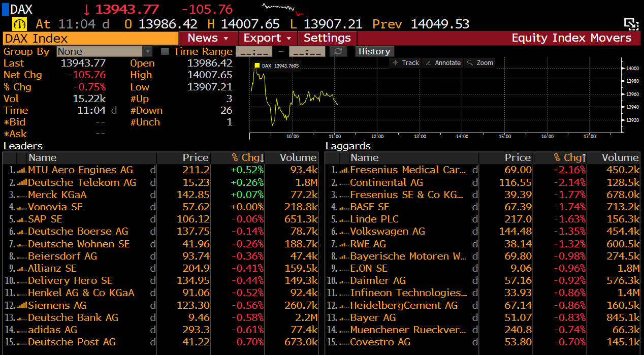Click Laggards Name column header
The image size is (644, 355).
413,158
